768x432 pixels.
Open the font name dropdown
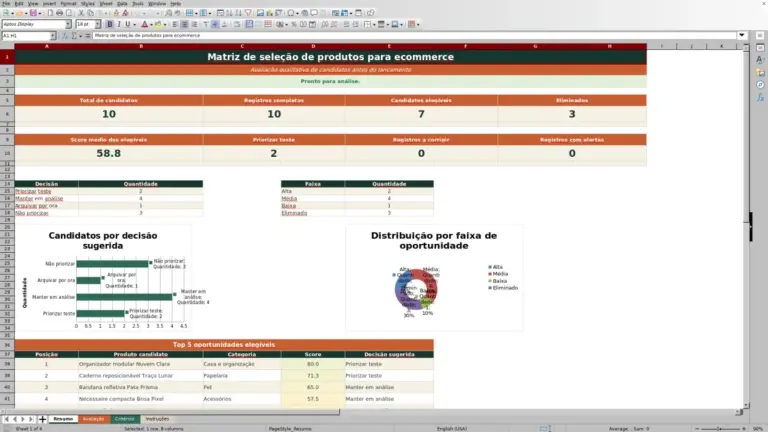tap(68, 24)
